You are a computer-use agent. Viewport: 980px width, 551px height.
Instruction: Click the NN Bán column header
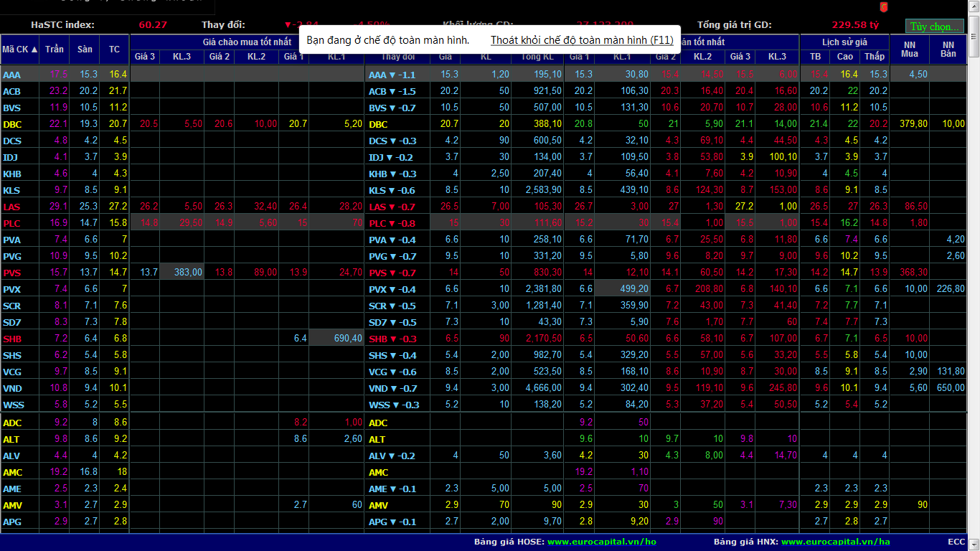(948, 50)
